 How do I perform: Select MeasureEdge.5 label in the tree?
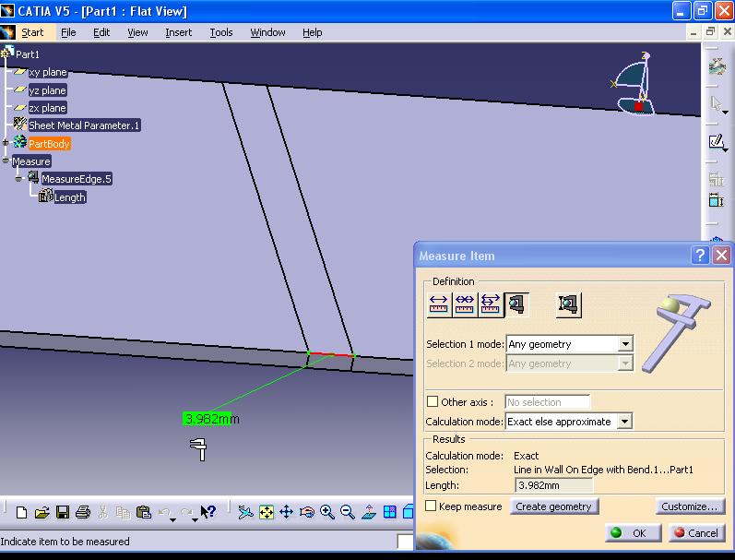[x=76, y=179]
